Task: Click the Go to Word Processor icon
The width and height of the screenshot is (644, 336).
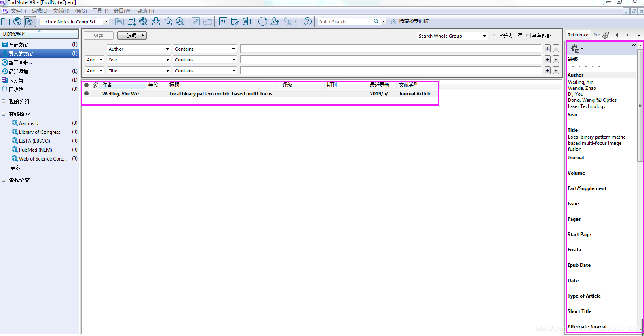Action: click(247, 22)
